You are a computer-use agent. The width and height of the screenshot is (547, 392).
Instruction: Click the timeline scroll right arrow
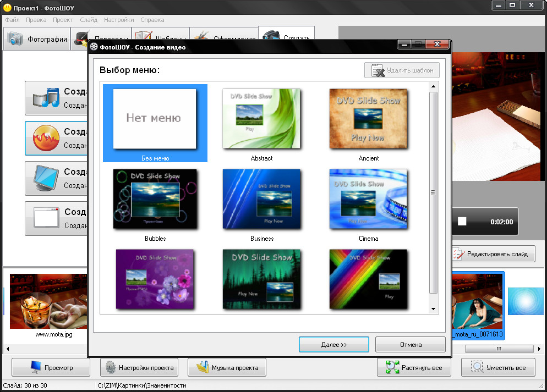[x=539, y=349]
